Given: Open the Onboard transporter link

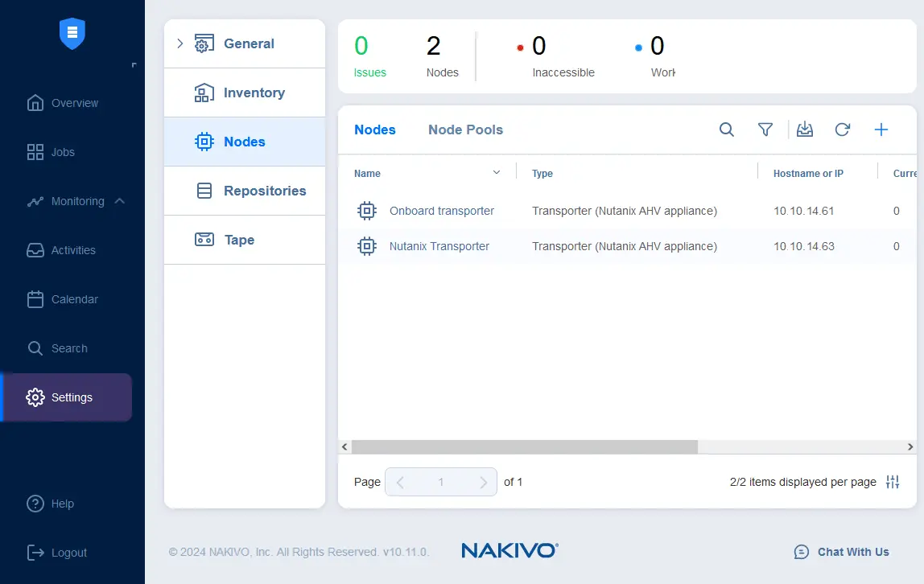Looking at the screenshot, I should tap(442, 211).
